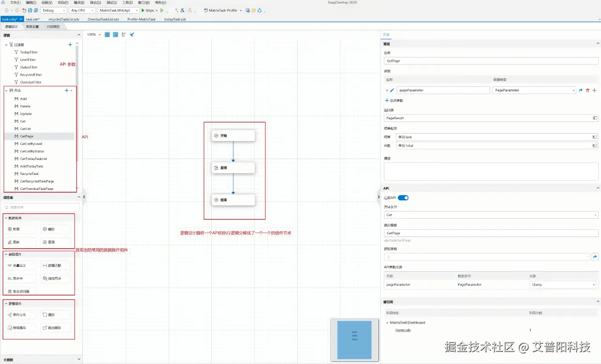601x364 pixels.
Task: Select the 变量定义 basic component
Action: point(20,265)
